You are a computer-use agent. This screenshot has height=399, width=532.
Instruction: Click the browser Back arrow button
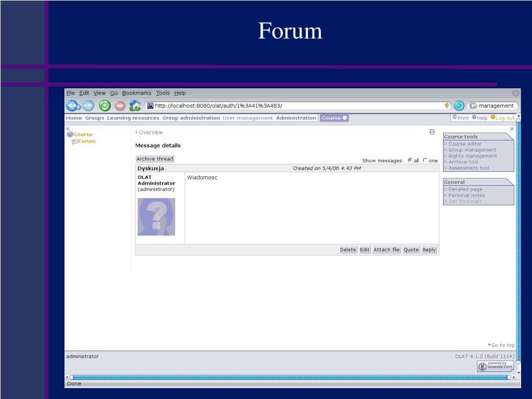[73, 106]
